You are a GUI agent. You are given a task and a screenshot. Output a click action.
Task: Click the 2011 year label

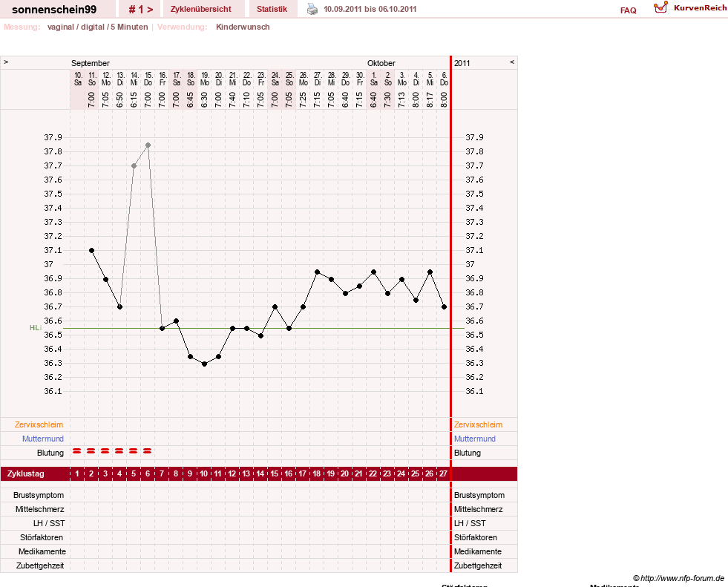tap(462, 63)
